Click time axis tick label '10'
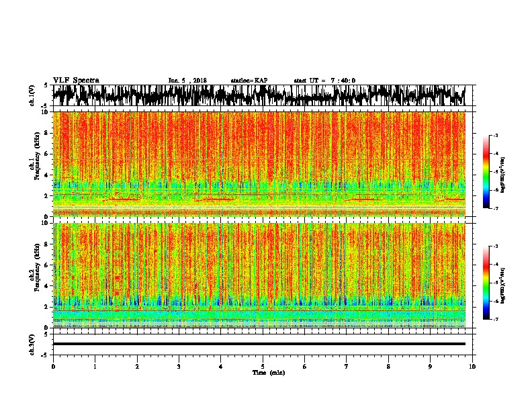The image size is (532, 411). click(x=472, y=367)
